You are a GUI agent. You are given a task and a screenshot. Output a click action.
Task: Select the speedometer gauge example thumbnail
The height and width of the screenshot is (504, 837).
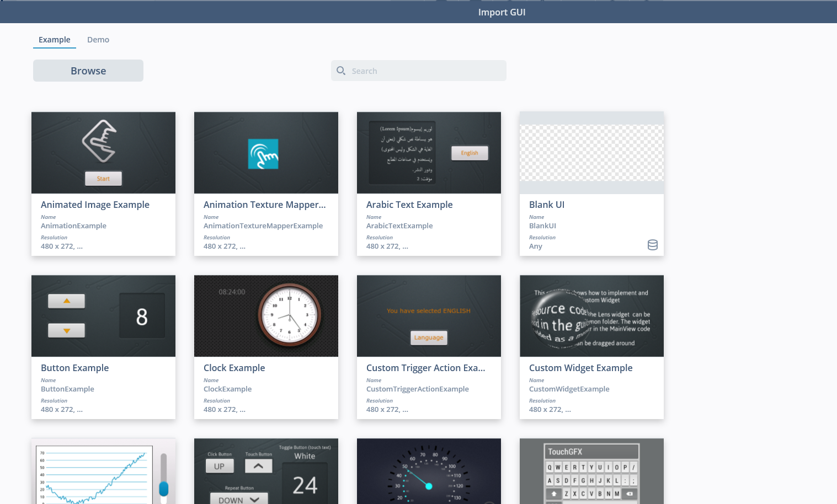pyautogui.click(x=429, y=471)
